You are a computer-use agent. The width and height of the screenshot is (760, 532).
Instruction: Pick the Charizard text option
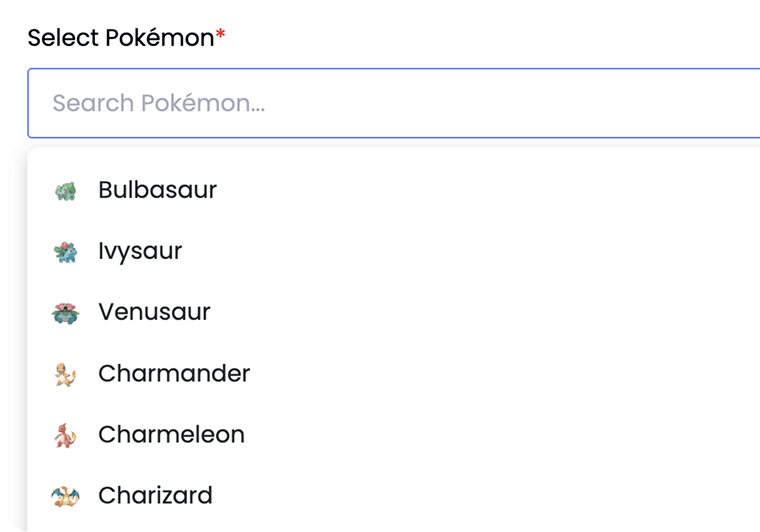155,496
